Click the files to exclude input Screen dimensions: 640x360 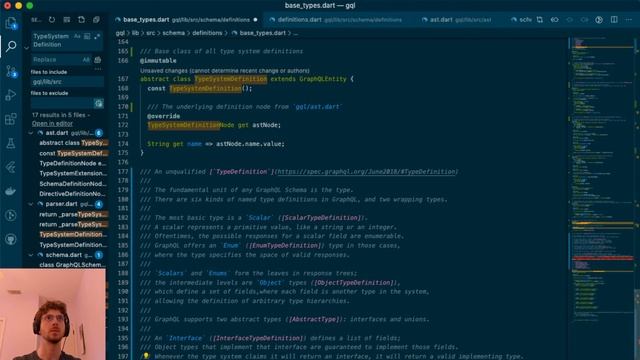(x=62, y=103)
